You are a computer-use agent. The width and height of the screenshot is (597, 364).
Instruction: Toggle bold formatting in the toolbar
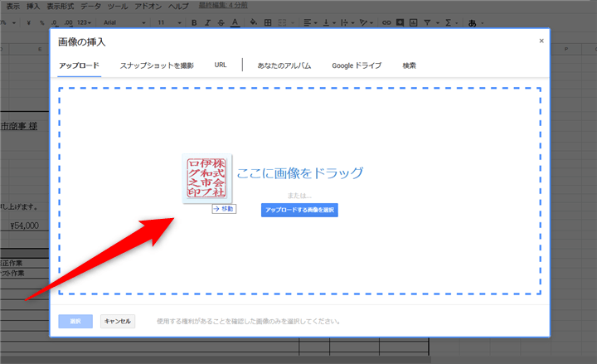click(x=194, y=23)
